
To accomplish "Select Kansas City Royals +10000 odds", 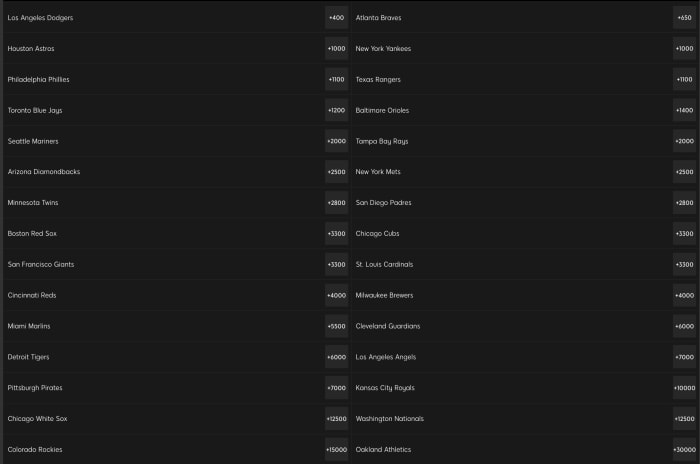I will tap(684, 388).
